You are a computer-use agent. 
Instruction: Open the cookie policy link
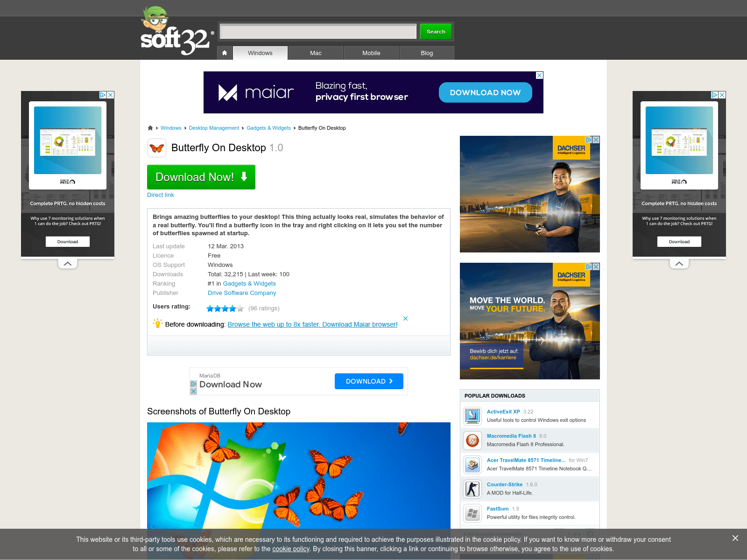291,549
